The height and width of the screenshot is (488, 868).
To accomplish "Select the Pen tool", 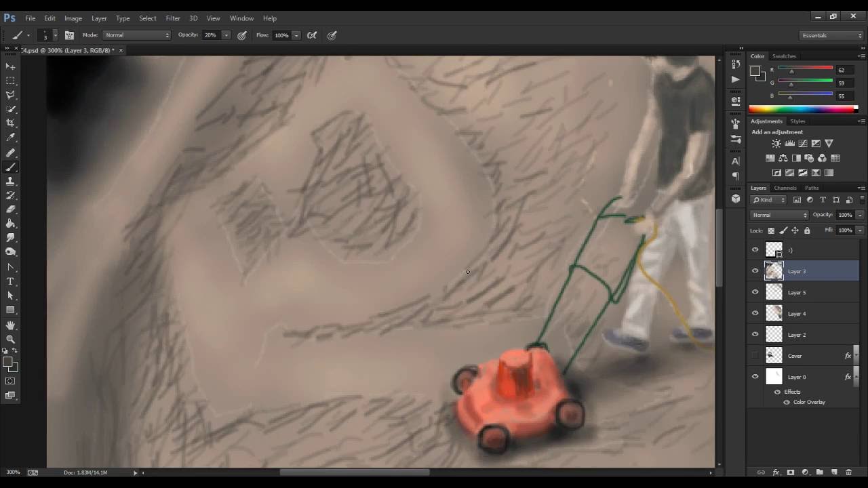I will tap(11, 268).
